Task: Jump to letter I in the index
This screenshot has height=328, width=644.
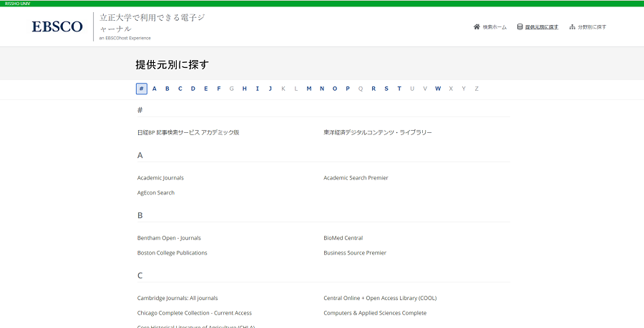Action: click(x=257, y=89)
